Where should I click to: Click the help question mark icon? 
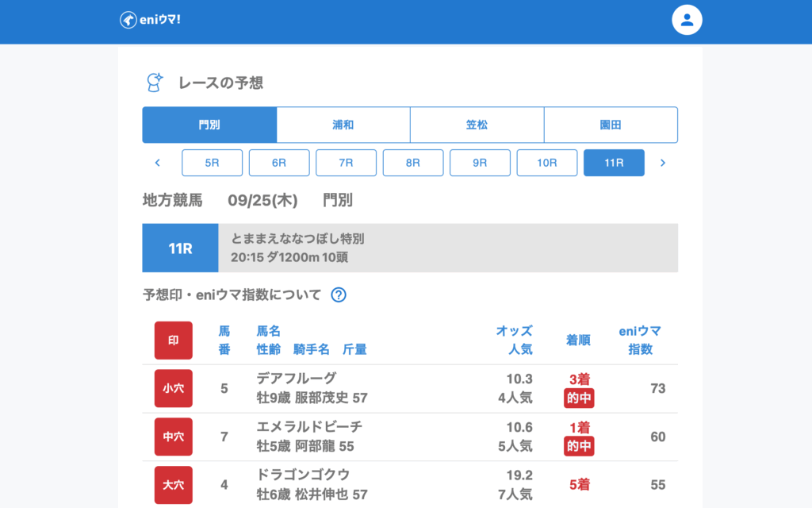pyautogui.click(x=339, y=295)
